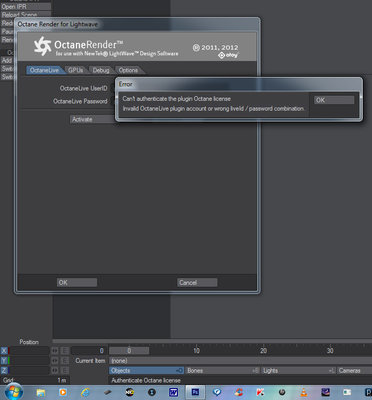The width and height of the screenshot is (372, 400).
Task: Select Objects edit mode button
Action: pos(146,371)
